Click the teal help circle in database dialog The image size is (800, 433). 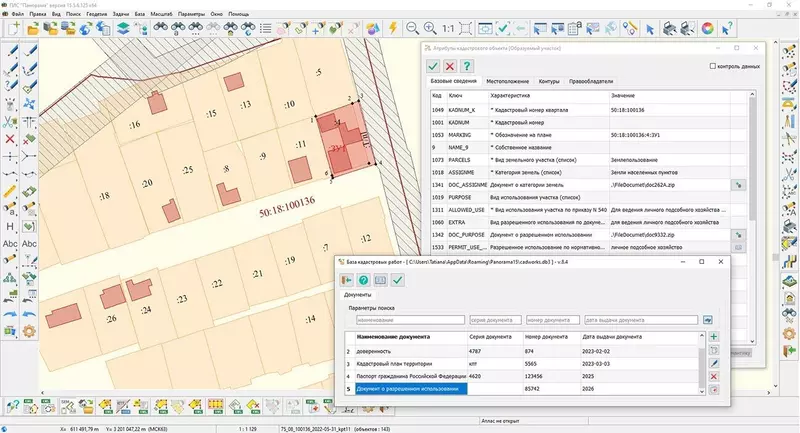363,280
